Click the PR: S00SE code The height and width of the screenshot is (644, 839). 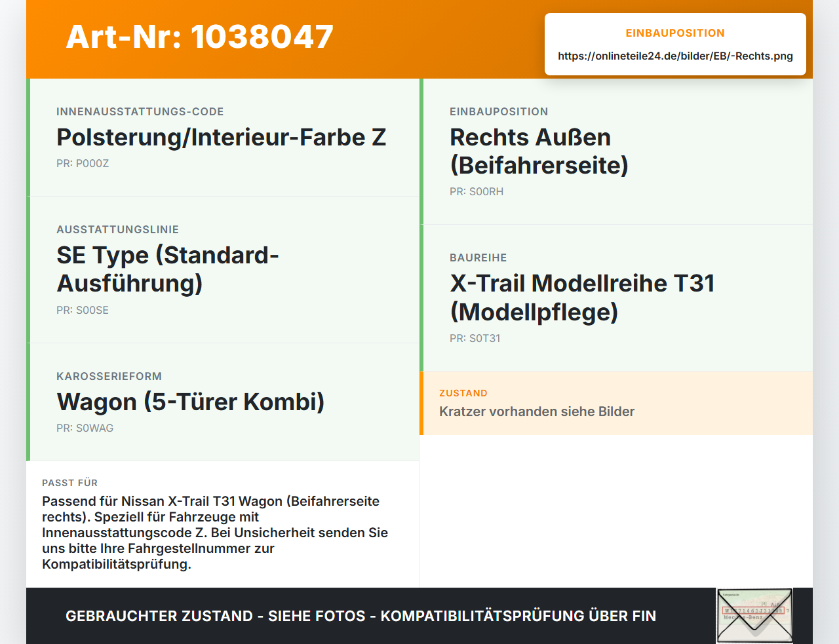coord(83,311)
